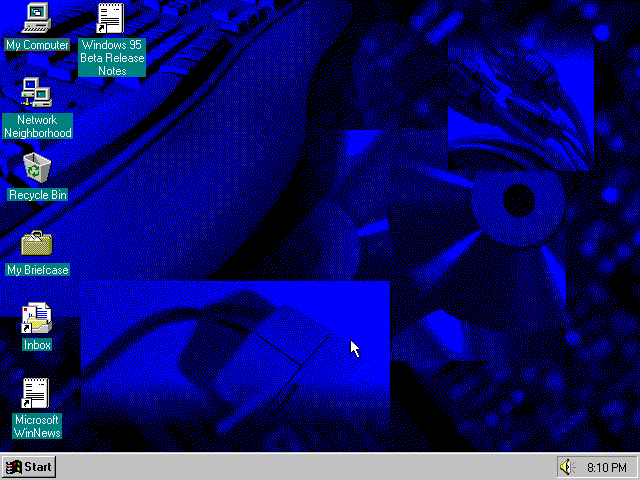Click the "My Briefcase" label text
This screenshot has height=480, width=640.
pos(38,270)
